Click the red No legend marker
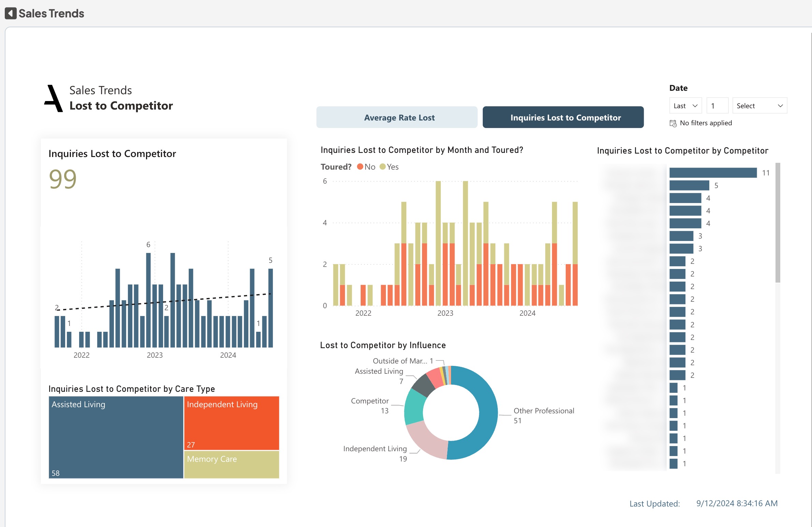 (x=360, y=167)
